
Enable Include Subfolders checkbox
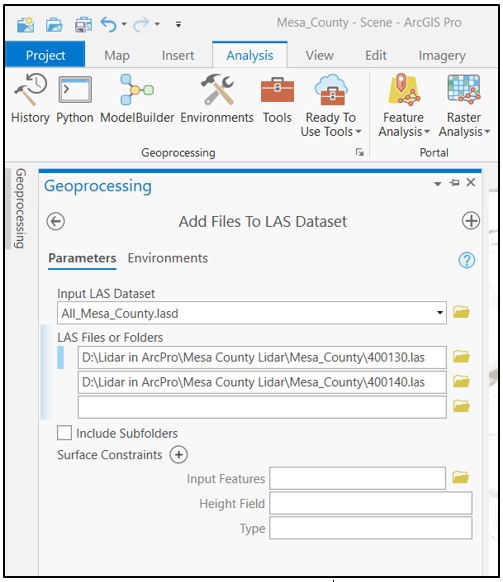click(x=64, y=433)
